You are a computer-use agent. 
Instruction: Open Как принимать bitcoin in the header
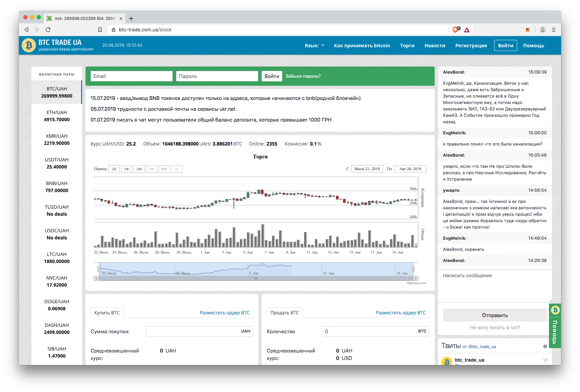pos(362,46)
